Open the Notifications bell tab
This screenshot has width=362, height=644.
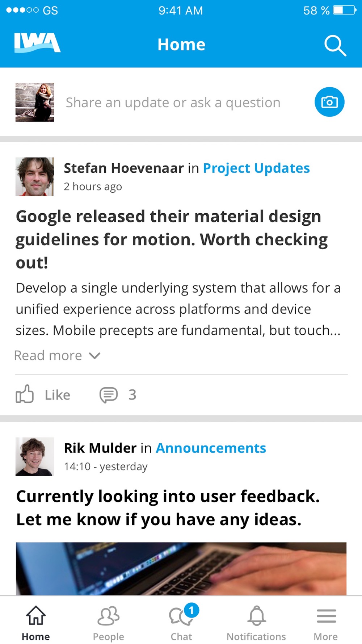[256, 622]
